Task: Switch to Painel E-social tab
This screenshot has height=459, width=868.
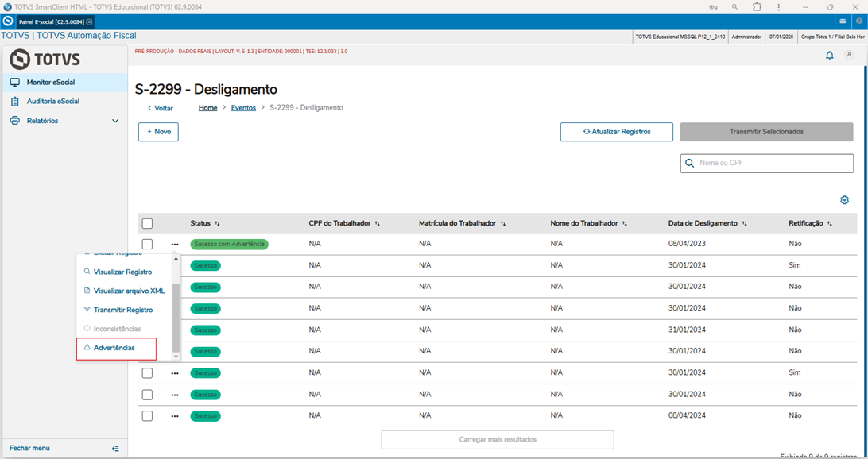Action: tap(51, 22)
